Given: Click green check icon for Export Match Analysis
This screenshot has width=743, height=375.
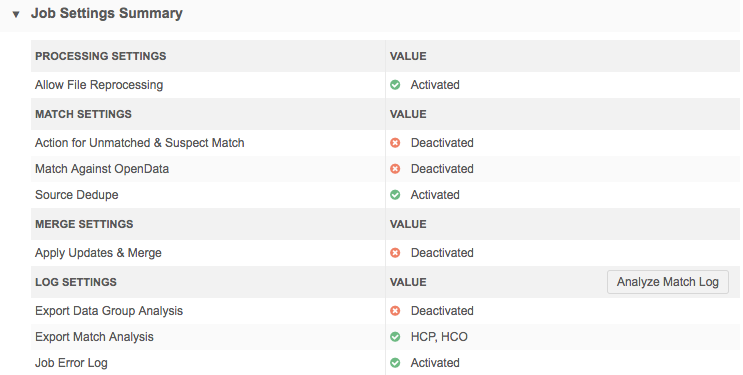Looking at the screenshot, I should click(395, 337).
